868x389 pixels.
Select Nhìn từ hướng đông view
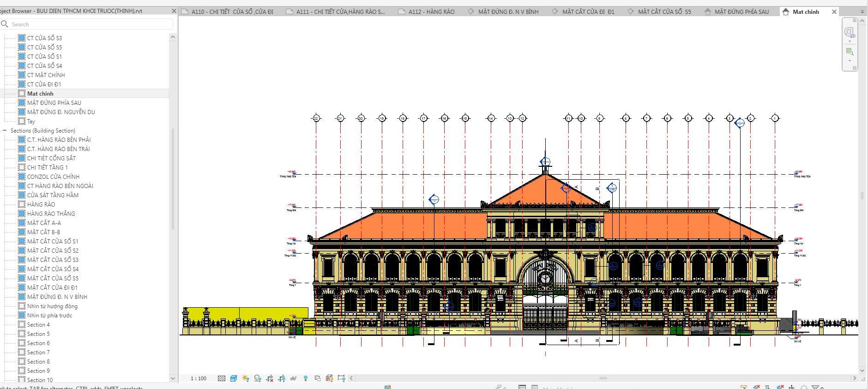click(x=52, y=306)
